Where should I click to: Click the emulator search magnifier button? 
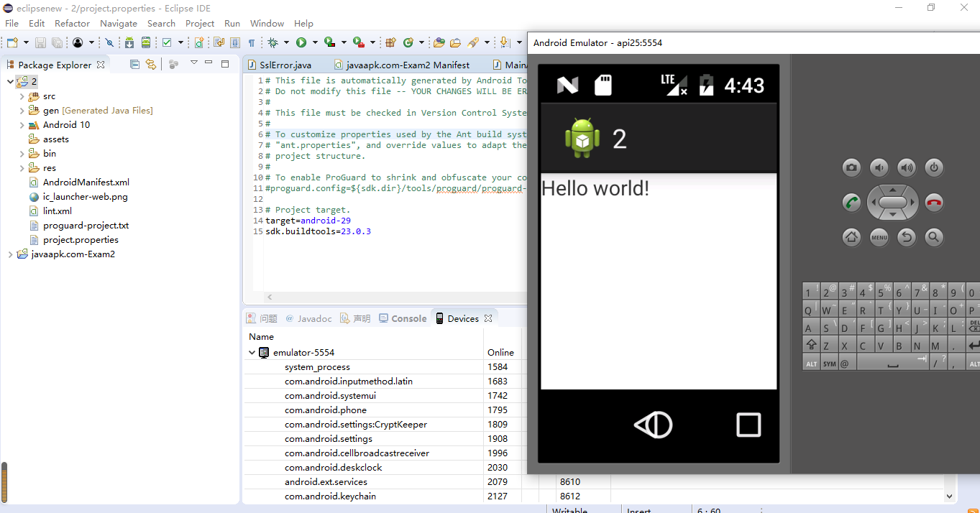(x=933, y=236)
